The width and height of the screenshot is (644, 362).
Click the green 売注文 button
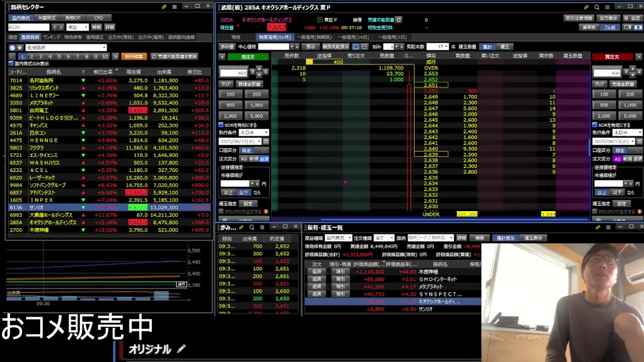pos(248,57)
